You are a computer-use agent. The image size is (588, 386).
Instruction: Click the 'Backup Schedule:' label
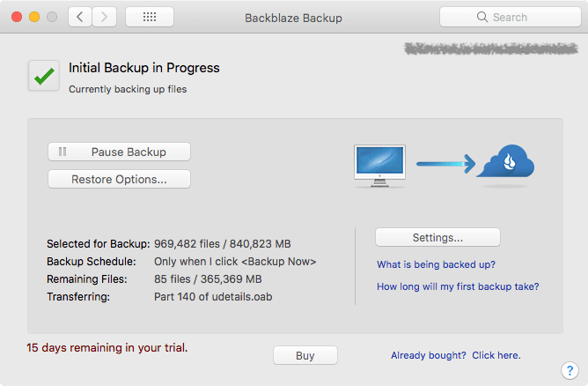click(x=92, y=262)
